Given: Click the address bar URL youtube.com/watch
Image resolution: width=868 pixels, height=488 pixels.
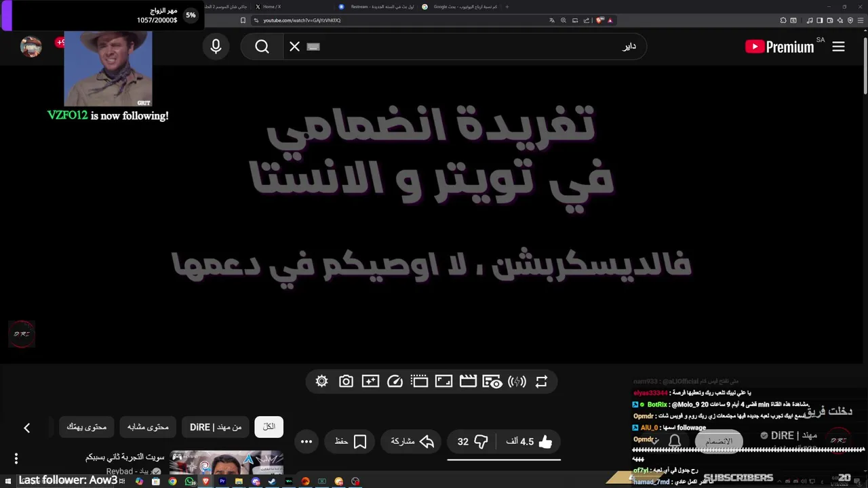Looking at the screenshot, I should 302,20.
